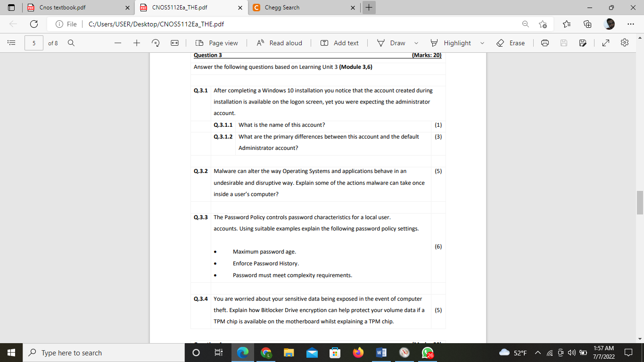The width and height of the screenshot is (644, 362).
Task: Open the Favorites list
Action: pyautogui.click(x=567, y=24)
